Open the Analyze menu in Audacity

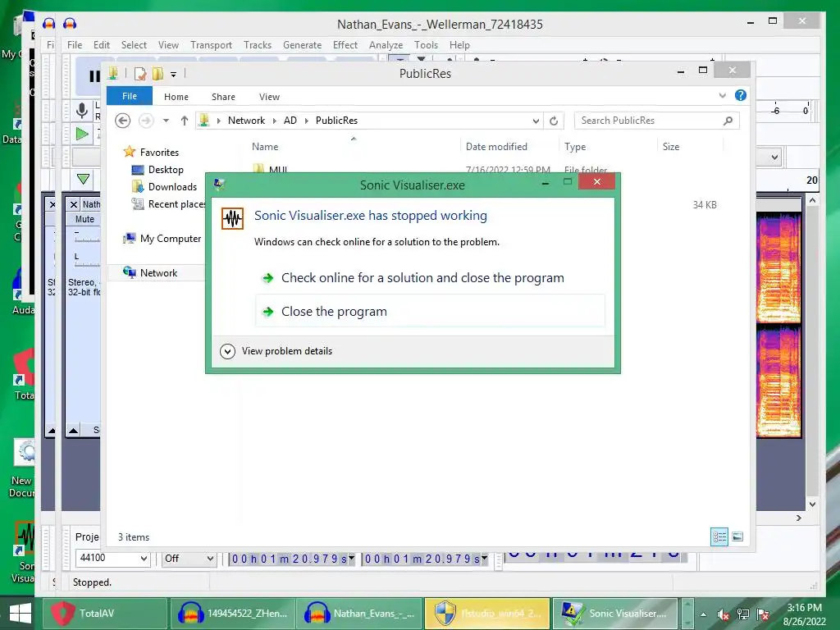pyautogui.click(x=386, y=45)
